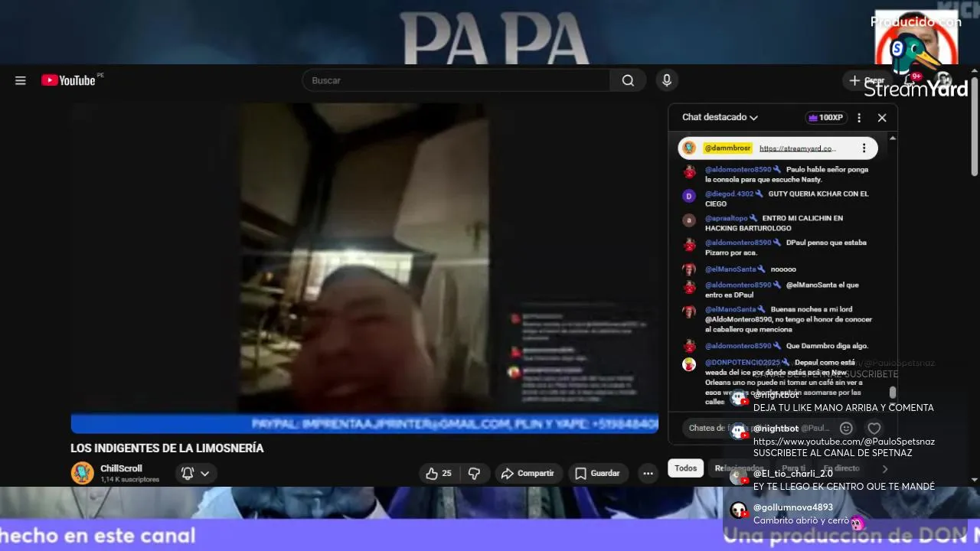Open the ChillScroll channel name link

(x=121, y=468)
